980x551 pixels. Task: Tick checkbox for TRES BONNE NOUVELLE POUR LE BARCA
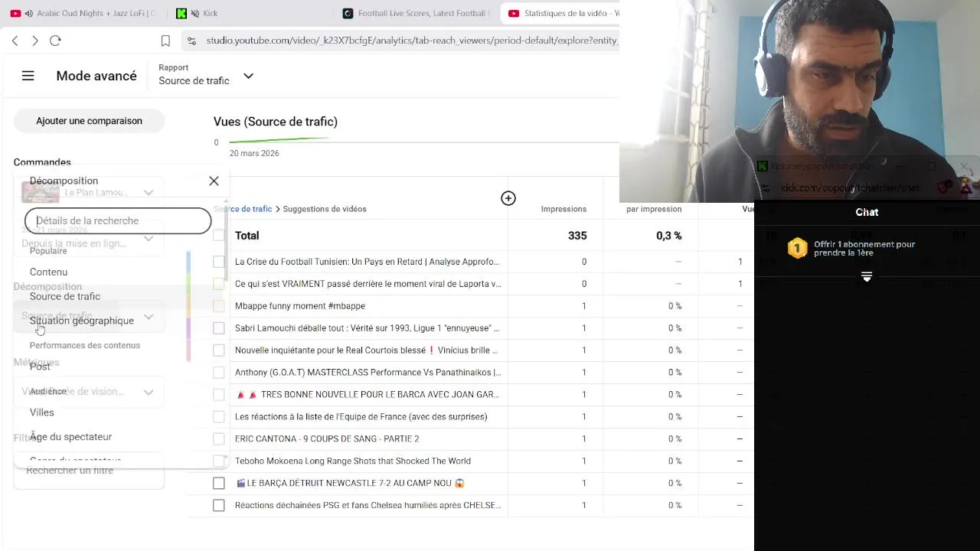pos(219,395)
